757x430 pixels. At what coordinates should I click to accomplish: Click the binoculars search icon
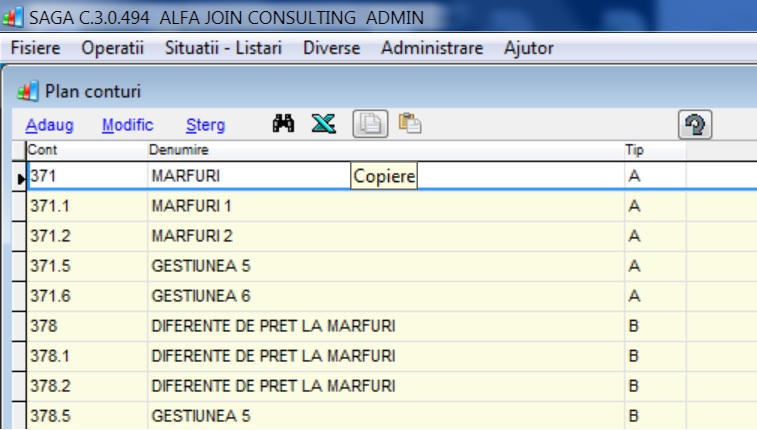point(283,124)
